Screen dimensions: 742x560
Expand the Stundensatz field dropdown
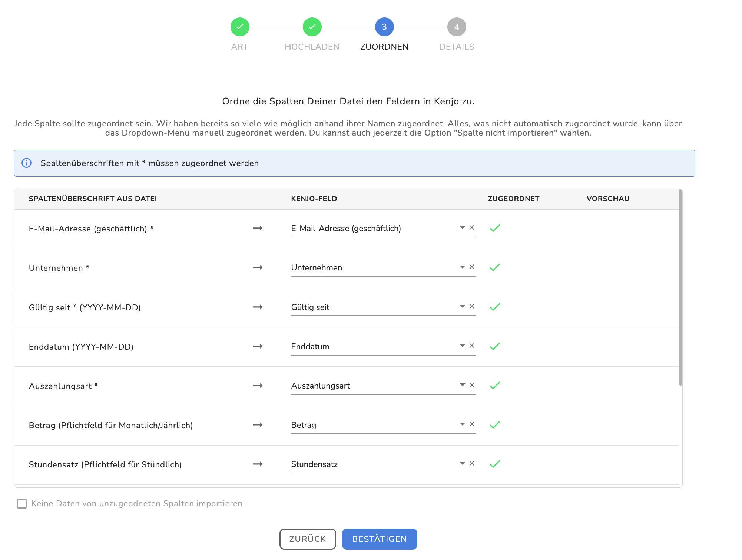tap(462, 463)
